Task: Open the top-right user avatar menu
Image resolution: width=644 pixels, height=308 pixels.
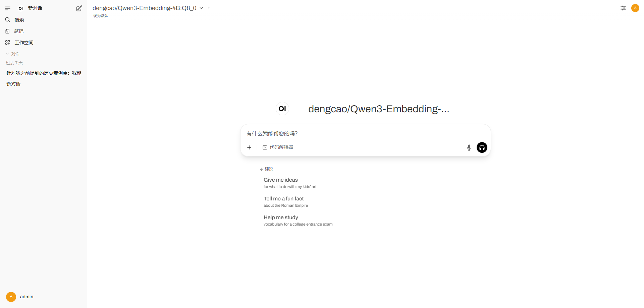Action: point(635,8)
